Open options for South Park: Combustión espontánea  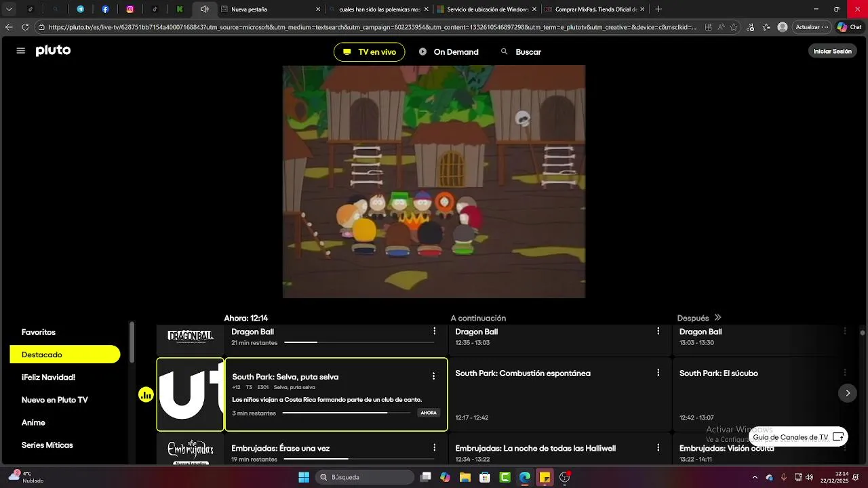tap(658, 373)
